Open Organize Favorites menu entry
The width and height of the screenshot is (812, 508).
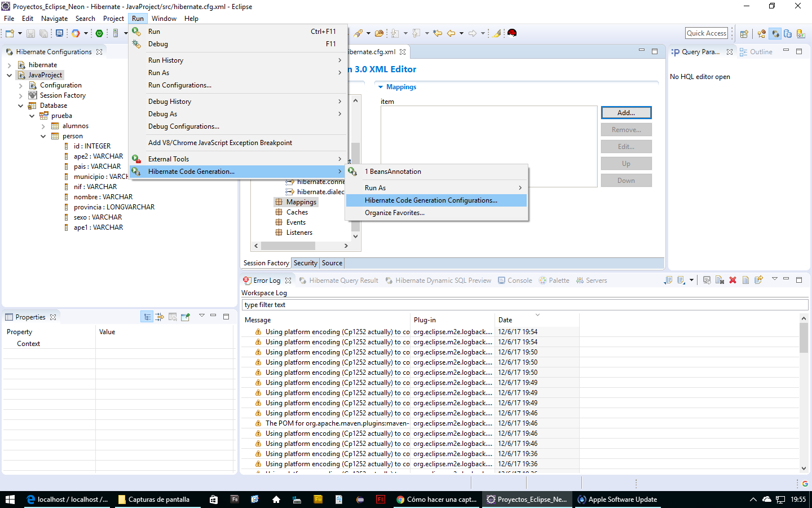436,213
